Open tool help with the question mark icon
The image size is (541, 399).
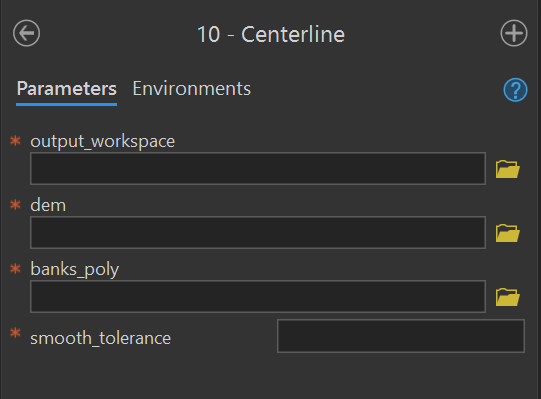pos(515,90)
